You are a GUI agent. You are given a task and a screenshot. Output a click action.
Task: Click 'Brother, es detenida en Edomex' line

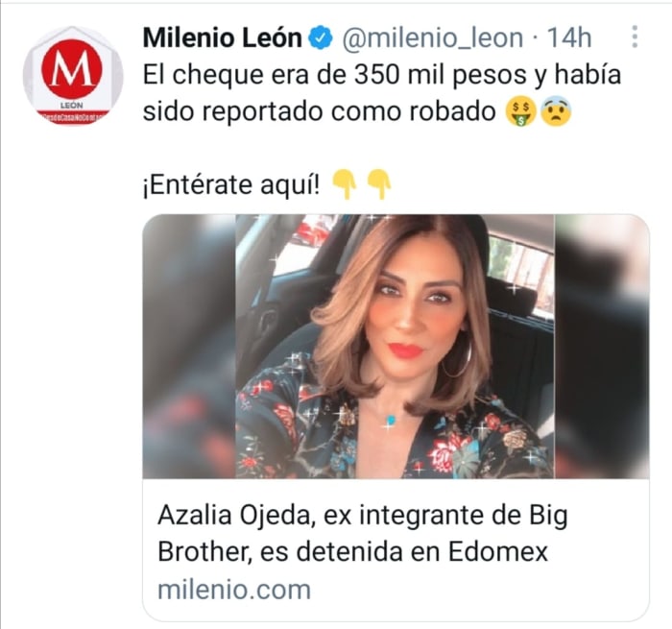(352, 552)
